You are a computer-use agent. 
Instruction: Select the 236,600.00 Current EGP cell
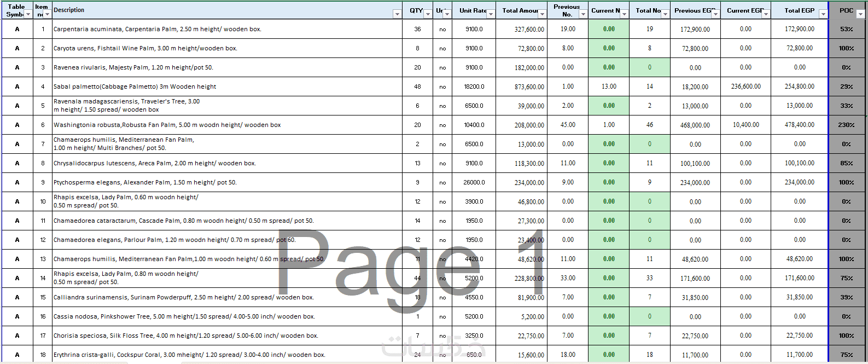(745, 86)
